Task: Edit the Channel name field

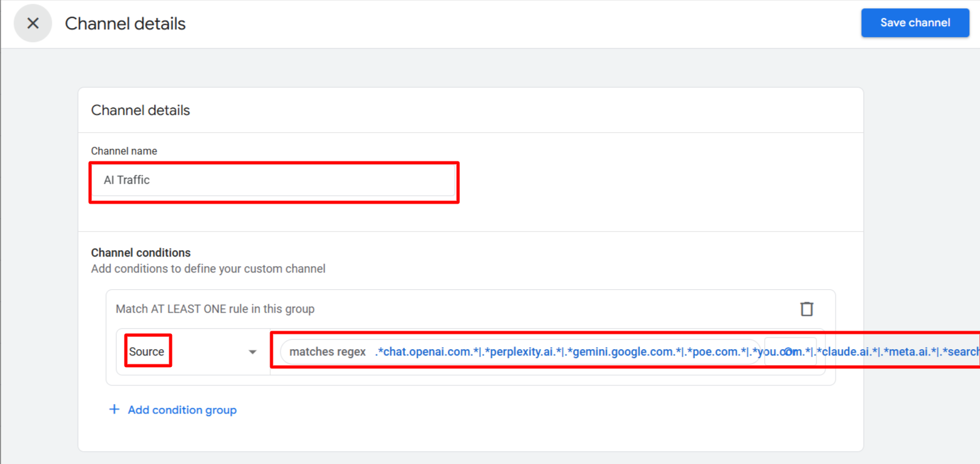Action: pos(273,181)
